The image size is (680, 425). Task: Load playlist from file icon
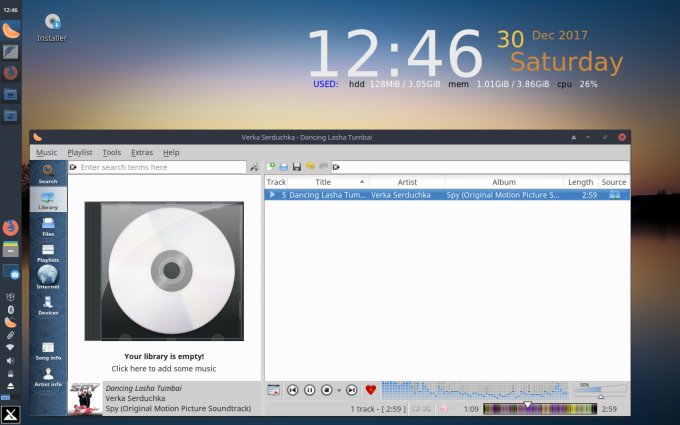[284, 167]
